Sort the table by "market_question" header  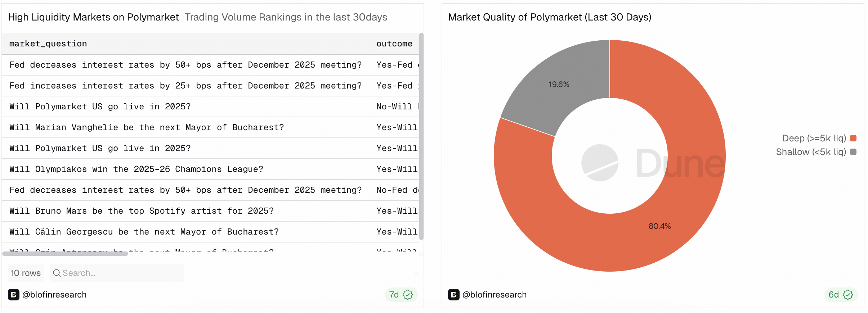tap(48, 44)
